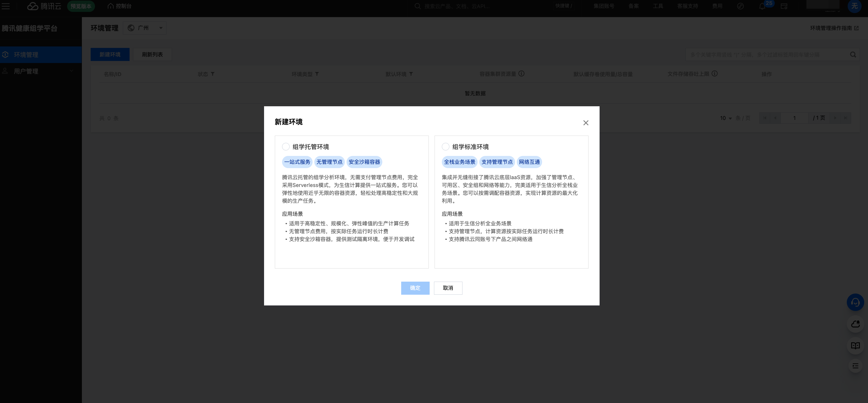Open the hamburger menu in top bar

coord(6,6)
